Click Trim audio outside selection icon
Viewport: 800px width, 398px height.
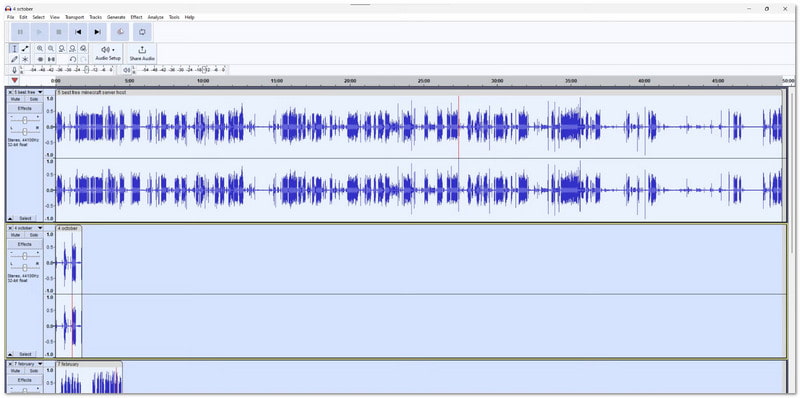coord(40,59)
